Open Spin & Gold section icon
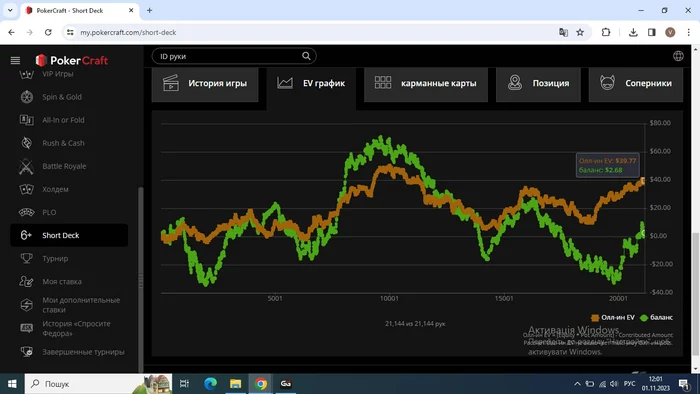Image resolution: width=700 pixels, height=394 pixels. pyautogui.click(x=26, y=97)
